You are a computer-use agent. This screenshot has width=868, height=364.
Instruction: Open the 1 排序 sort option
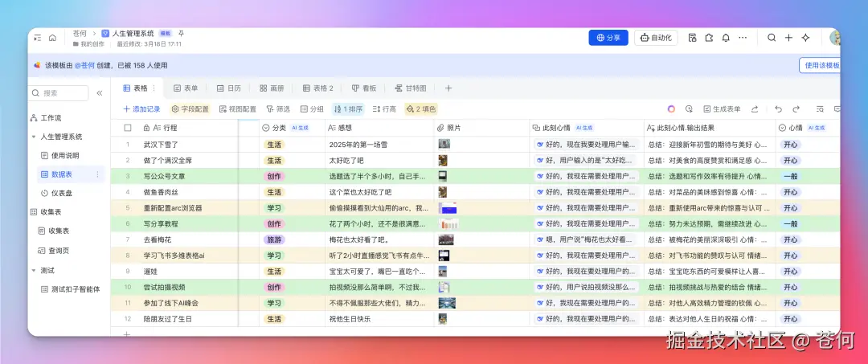tap(348, 109)
